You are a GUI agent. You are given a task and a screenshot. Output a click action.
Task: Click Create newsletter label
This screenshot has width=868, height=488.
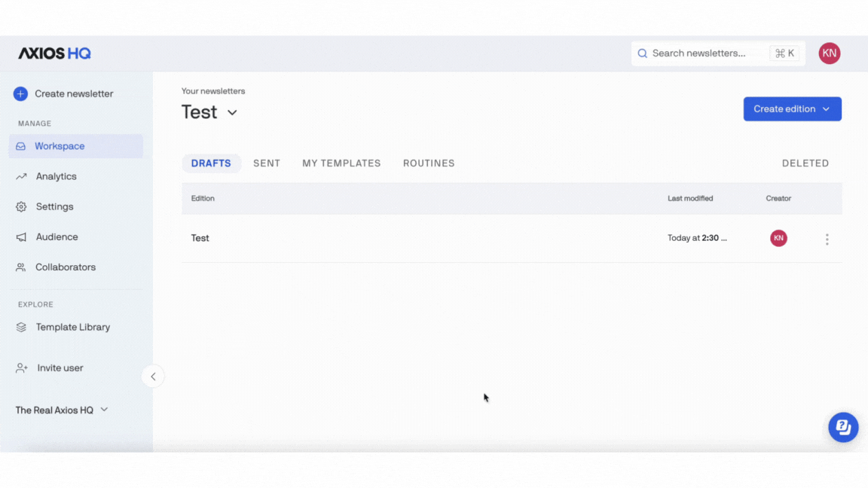pyautogui.click(x=74, y=93)
